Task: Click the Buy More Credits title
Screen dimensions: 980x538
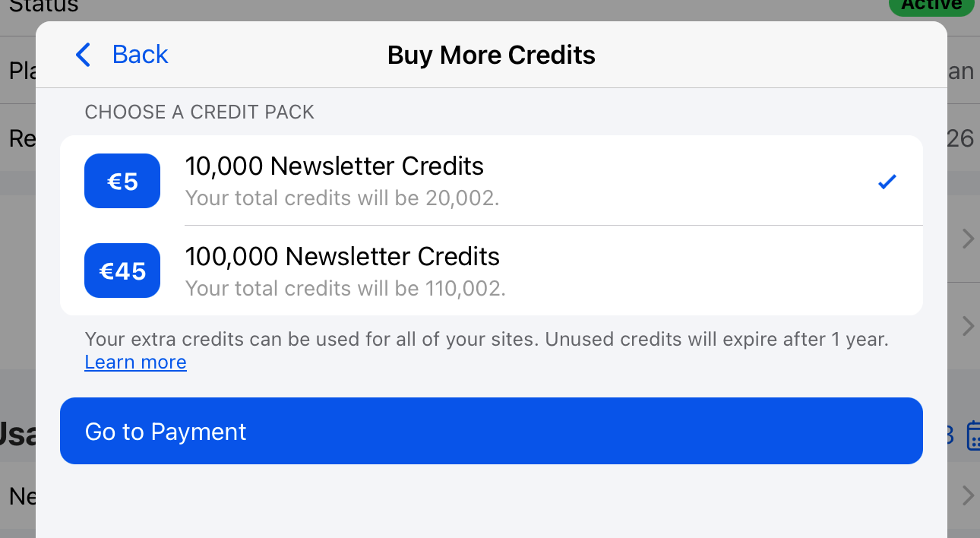Action: pyautogui.click(x=491, y=55)
